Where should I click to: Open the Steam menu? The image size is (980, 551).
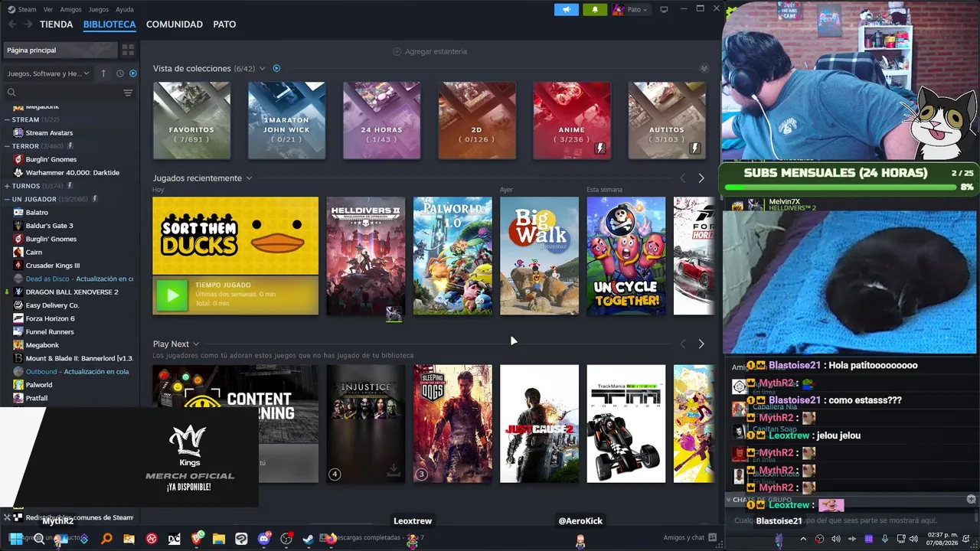point(22,9)
